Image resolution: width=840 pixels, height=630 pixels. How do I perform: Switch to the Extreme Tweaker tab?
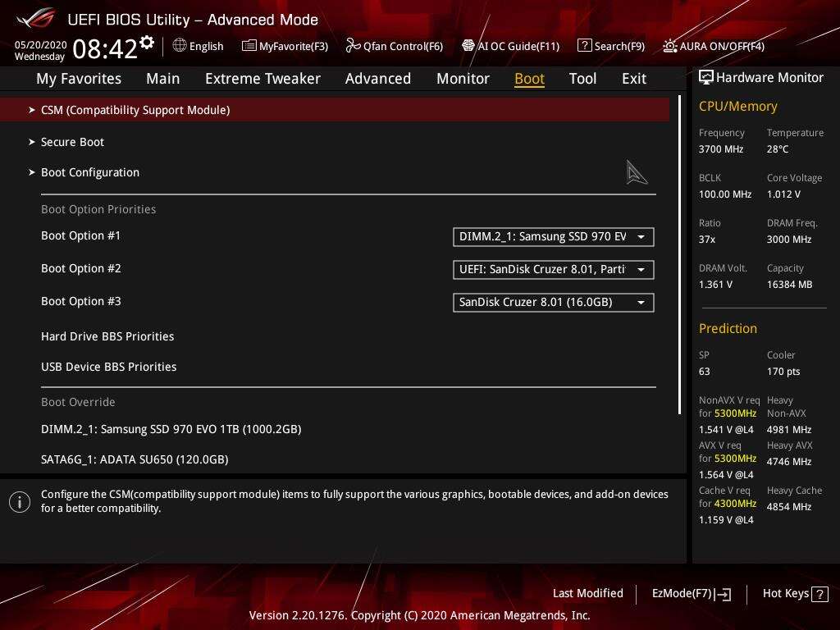(x=262, y=79)
